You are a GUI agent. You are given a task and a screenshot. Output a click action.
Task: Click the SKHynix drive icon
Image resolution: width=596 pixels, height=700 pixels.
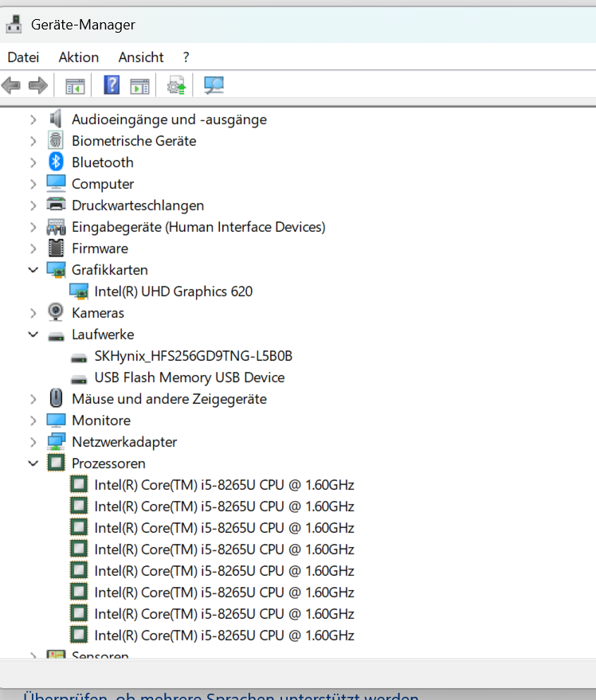[x=79, y=358]
